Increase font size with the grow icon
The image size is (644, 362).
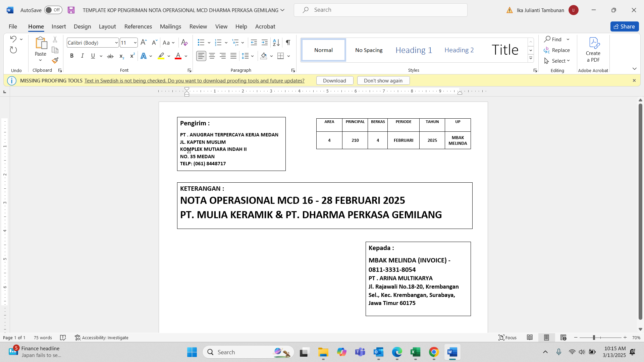click(x=144, y=43)
